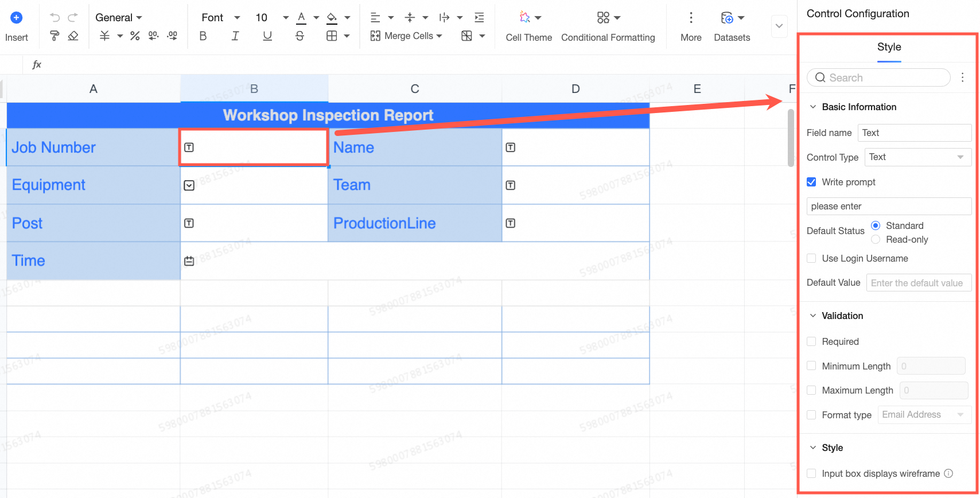Click the Field name input
980x498 pixels.
point(915,133)
